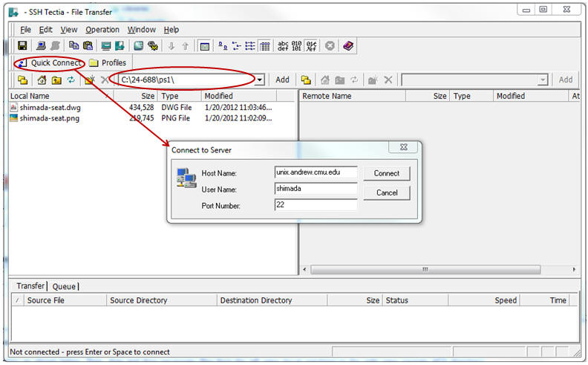The height and width of the screenshot is (365, 588).
Task: Switch to list view icon
Action: (x=250, y=46)
